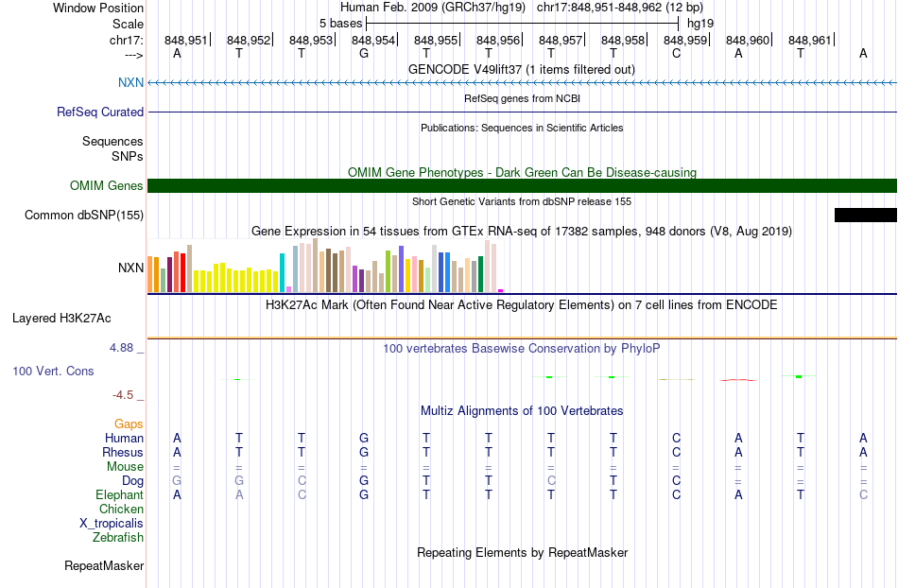This screenshot has width=898, height=588.
Task: Click the final C in Elephant alignment row
Action: [x=863, y=494]
